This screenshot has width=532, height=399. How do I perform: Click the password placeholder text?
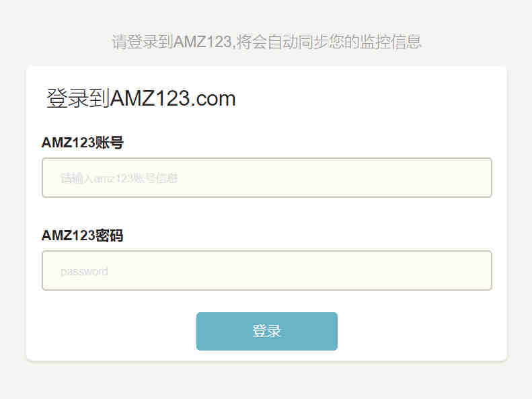coord(84,271)
